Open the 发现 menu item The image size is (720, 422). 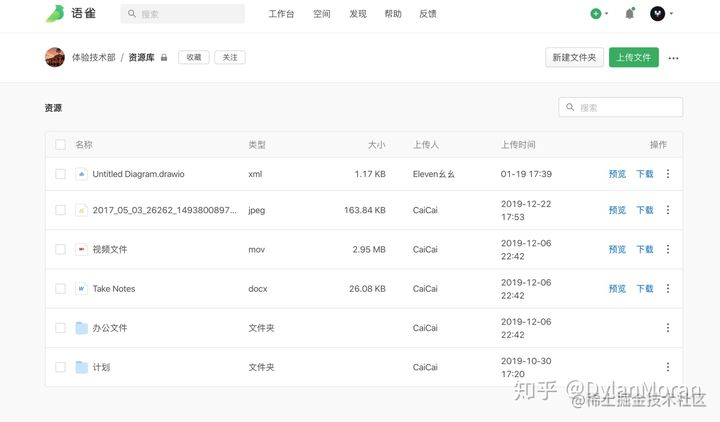point(358,14)
